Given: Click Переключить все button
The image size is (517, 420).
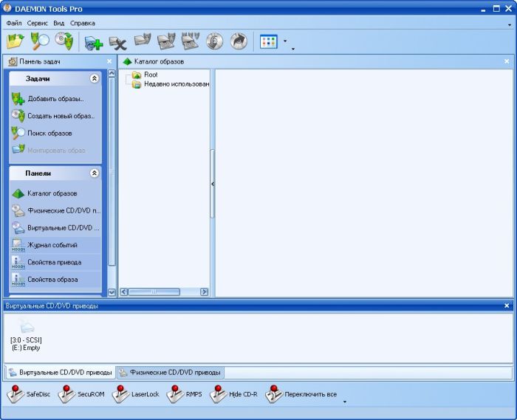Looking at the screenshot, I should (301, 394).
